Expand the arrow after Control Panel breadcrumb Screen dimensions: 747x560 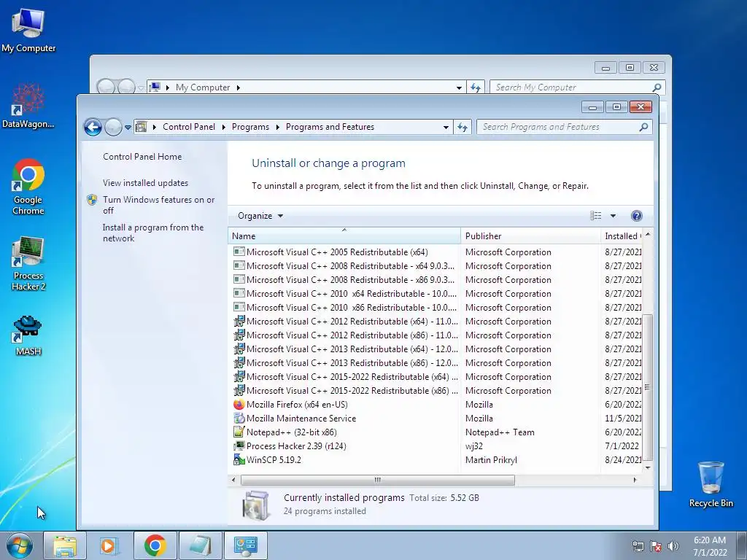click(x=223, y=127)
